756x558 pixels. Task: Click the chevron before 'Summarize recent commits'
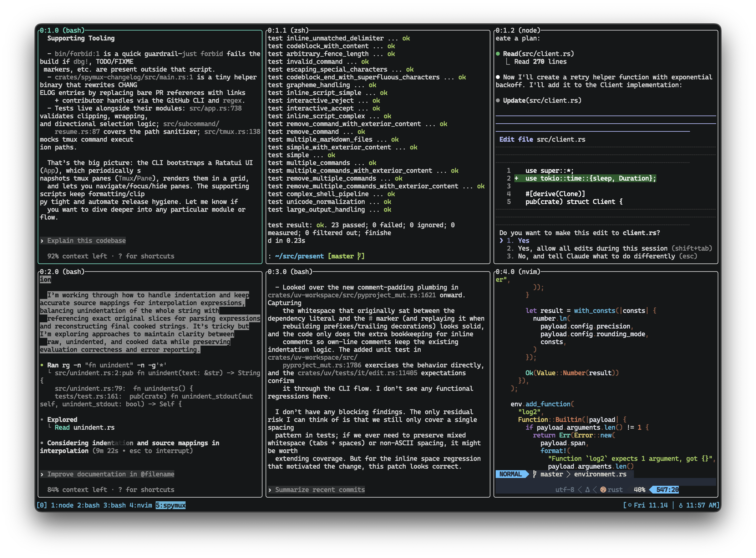click(x=270, y=490)
